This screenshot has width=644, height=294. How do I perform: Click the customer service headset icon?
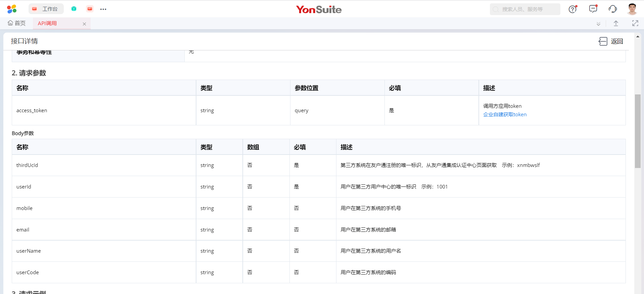point(612,9)
